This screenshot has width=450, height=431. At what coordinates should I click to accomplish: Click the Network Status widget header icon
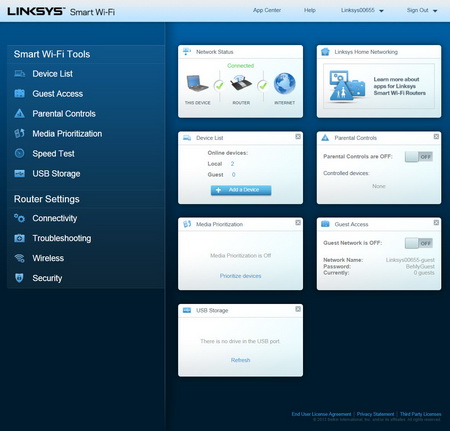(x=187, y=52)
